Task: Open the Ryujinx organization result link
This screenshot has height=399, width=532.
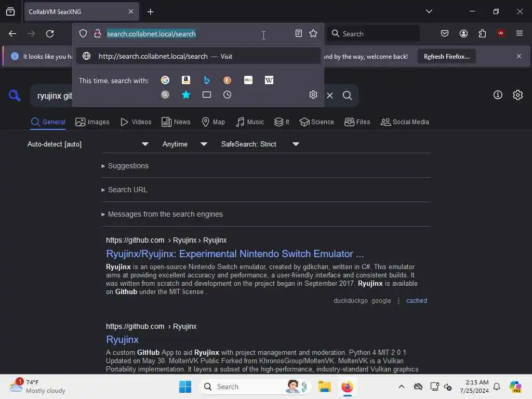Action: click(x=123, y=340)
